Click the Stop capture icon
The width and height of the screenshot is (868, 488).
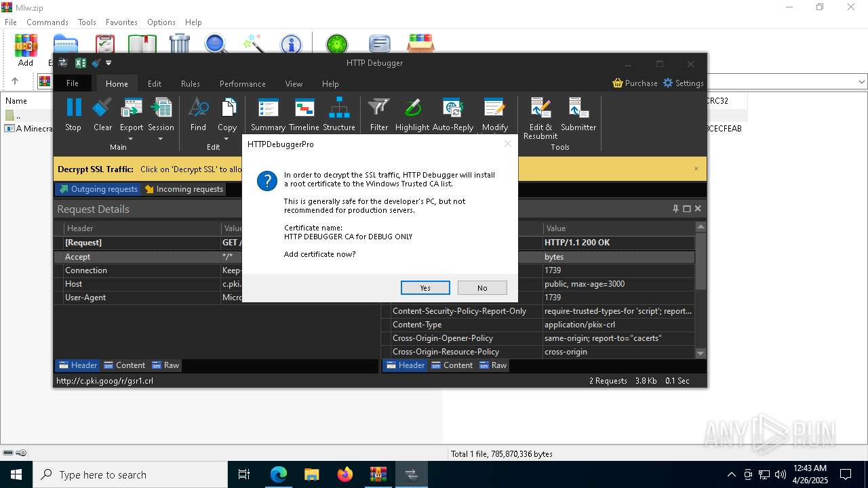click(x=73, y=108)
